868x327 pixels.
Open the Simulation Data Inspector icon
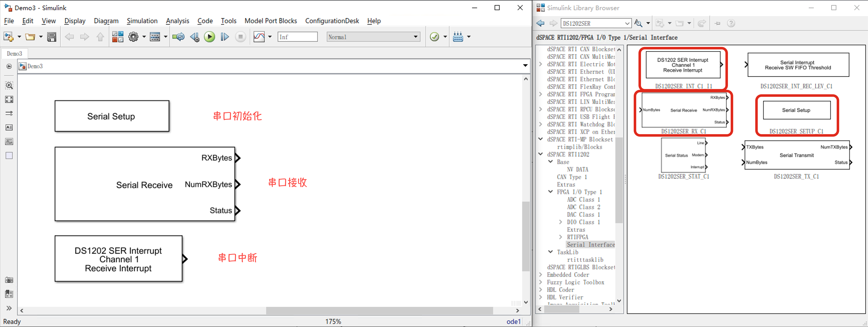coord(259,37)
